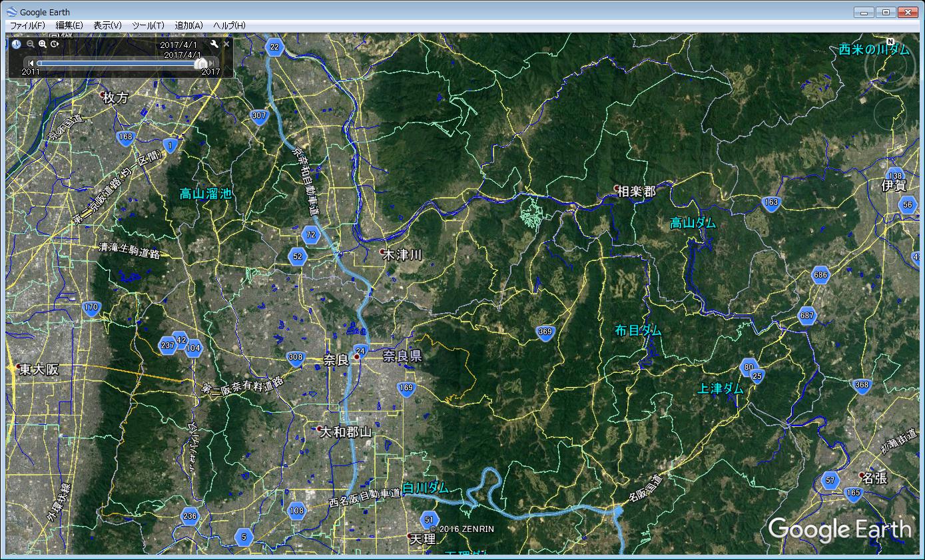Click the north N compass indicator
Screen dimensions: 925x560
tap(890, 43)
